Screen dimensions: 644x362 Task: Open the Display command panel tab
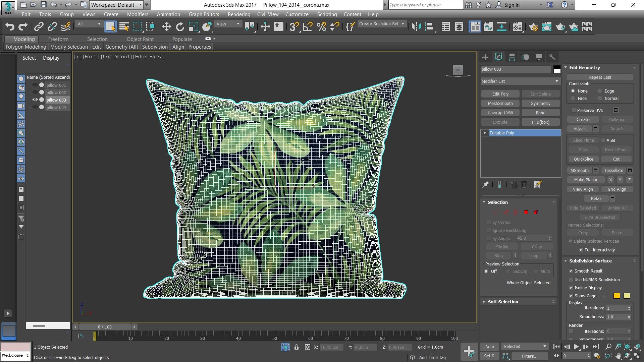(x=539, y=57)
